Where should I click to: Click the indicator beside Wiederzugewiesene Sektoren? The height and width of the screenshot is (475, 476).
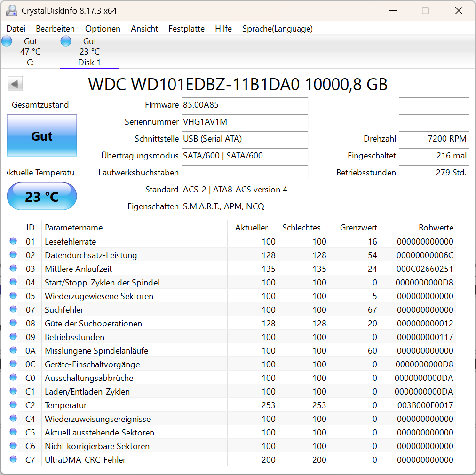click(13, 296)
